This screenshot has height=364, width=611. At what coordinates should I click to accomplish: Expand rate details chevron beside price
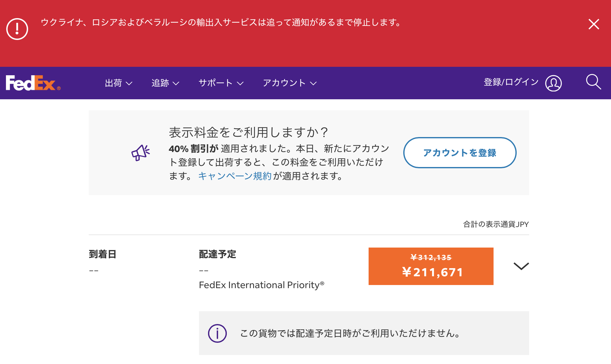(x=521, y=266)
